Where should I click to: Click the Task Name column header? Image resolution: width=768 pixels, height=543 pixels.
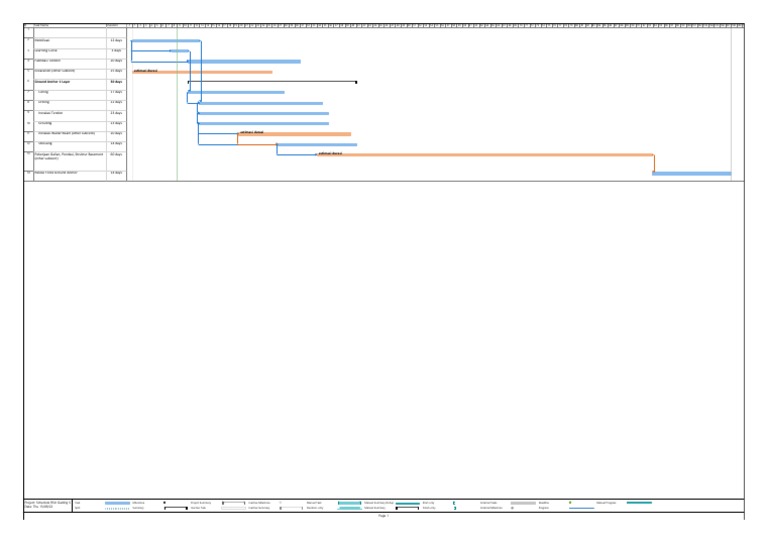pyautogui.click(x=70, y=25)
